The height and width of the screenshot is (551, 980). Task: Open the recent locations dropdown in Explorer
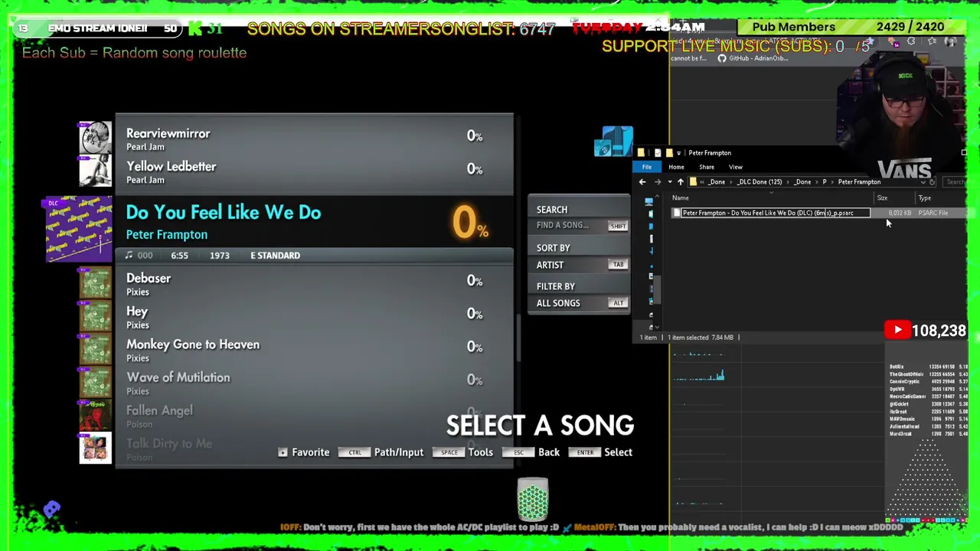[669, 182]
